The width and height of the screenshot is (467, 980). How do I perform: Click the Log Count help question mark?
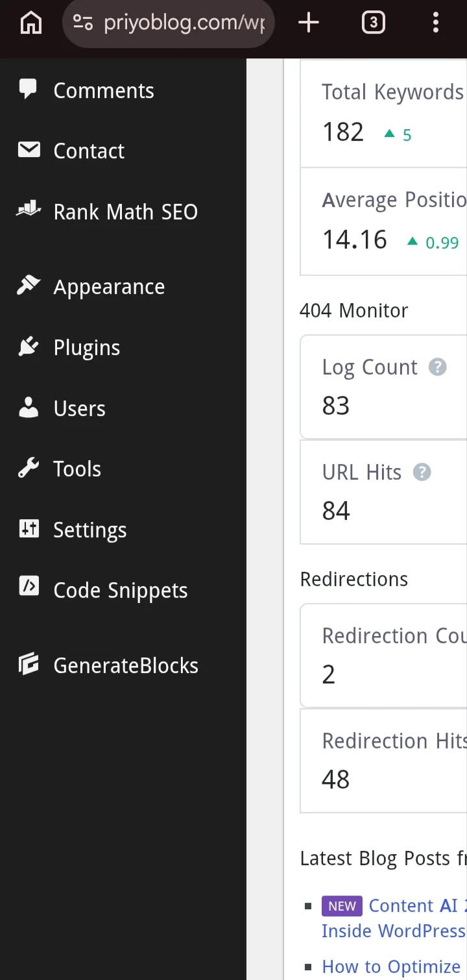(x=438, y=367)
